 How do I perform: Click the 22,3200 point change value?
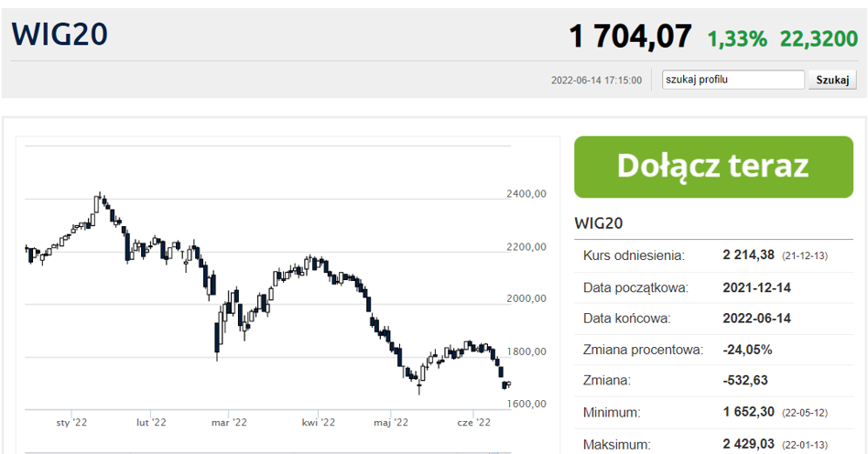(819, 38)
